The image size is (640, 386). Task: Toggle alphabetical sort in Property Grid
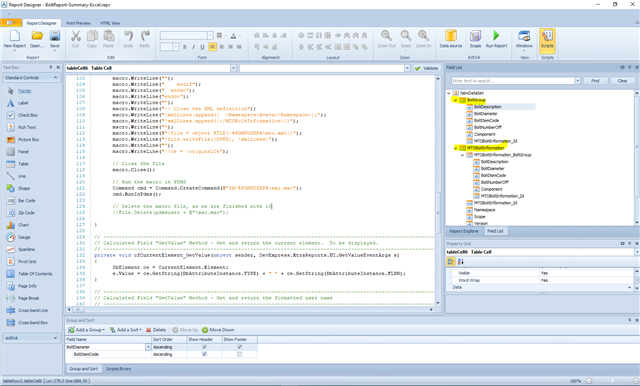point(460,262)
